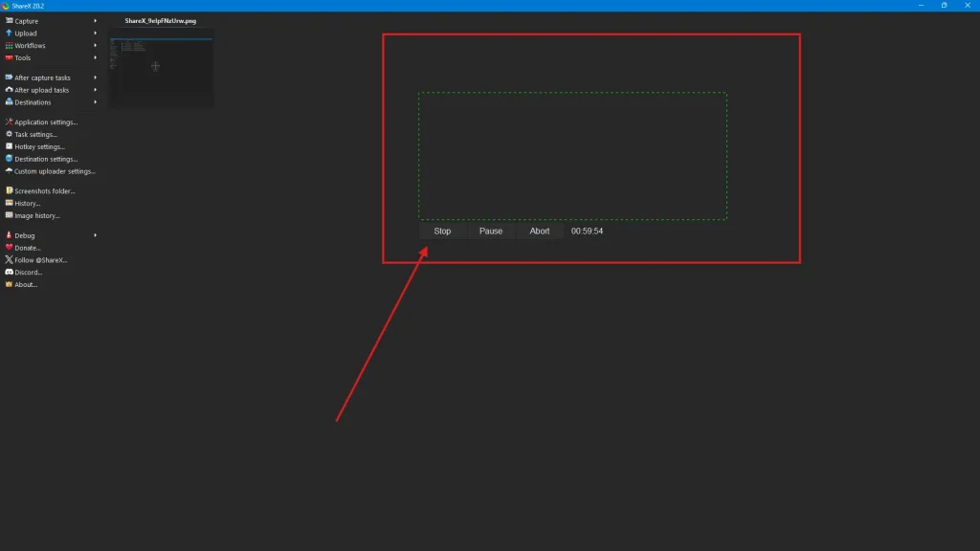Viewport: 980px width, 551px height.
Task: Open the Follow @ShareX link
Action: (40, 260)
